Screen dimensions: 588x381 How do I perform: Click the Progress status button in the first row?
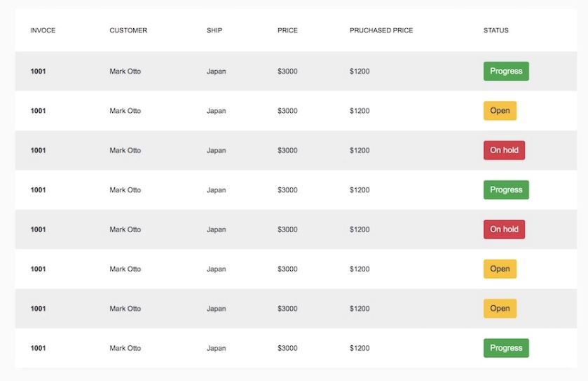(x=505, y=72)
